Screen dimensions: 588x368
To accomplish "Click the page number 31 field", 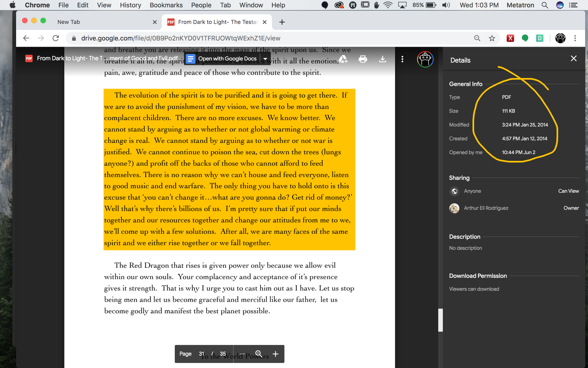I will click(201, 354).
